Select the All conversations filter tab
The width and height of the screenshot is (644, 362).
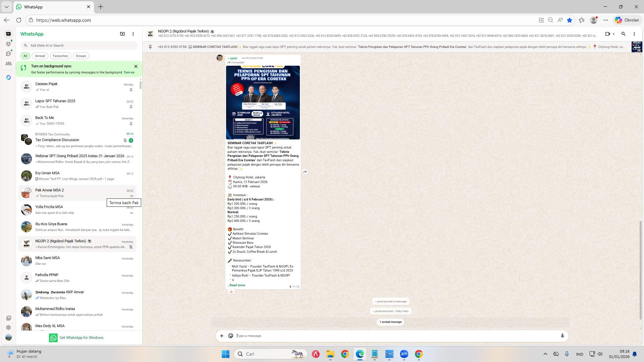tap(25, 56)
